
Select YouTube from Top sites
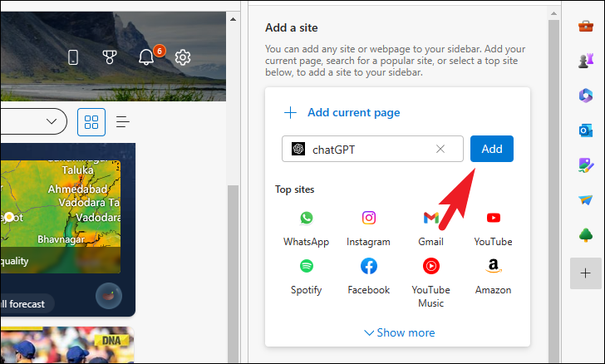pyautogui.click(x=493, y=229)
